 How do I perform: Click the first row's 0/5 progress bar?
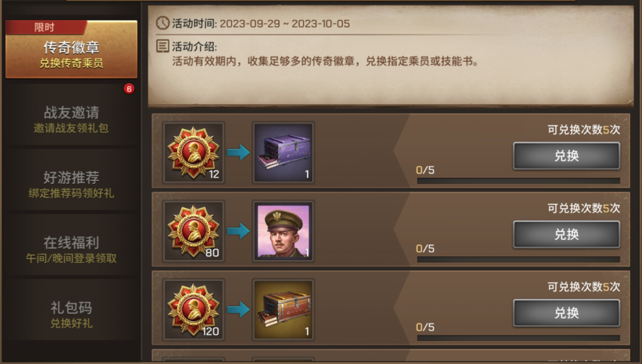(518, 181)
